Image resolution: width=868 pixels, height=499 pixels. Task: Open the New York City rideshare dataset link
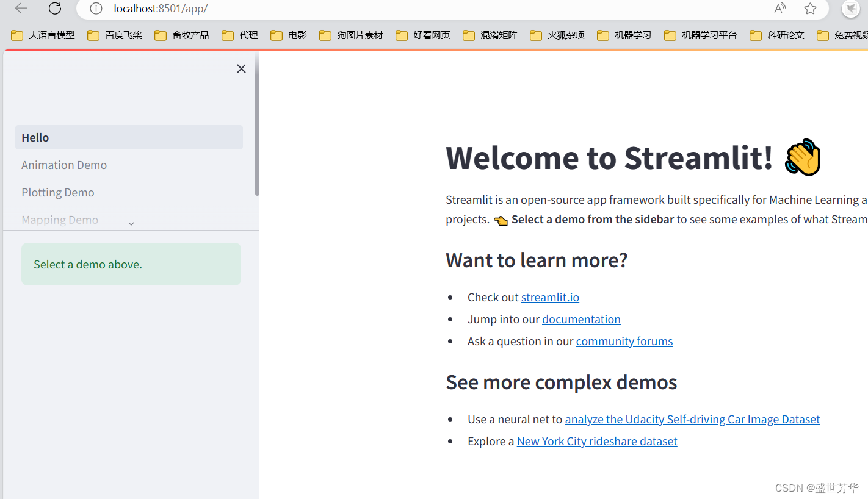596,441
